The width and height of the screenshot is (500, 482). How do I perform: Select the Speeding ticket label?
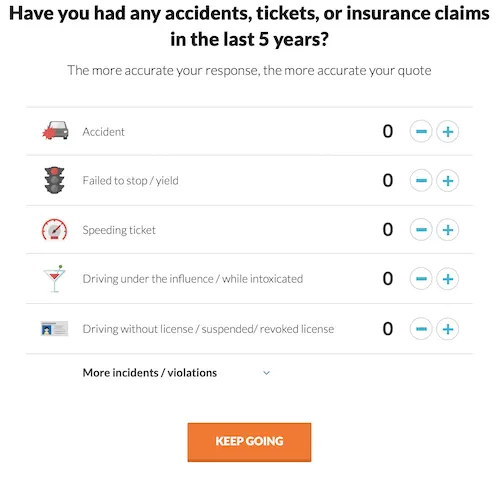pyautogui.click(x=119, y=230)
